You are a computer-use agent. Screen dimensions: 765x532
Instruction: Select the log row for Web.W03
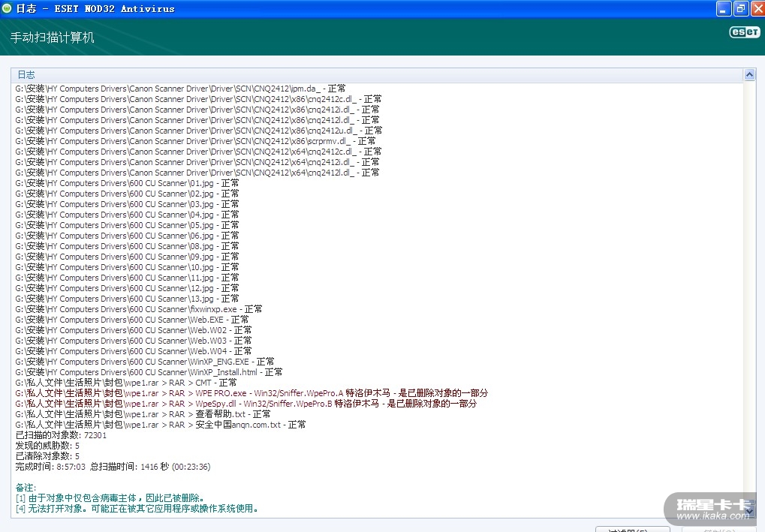pyautogui.click(x=134, y=341)
